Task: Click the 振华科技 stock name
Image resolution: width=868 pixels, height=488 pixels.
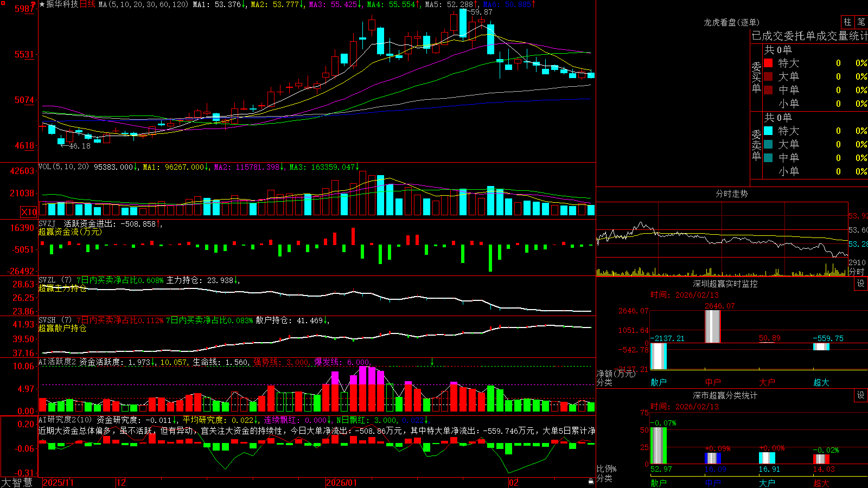Action: pyautogui.click(x=62, y=4)
